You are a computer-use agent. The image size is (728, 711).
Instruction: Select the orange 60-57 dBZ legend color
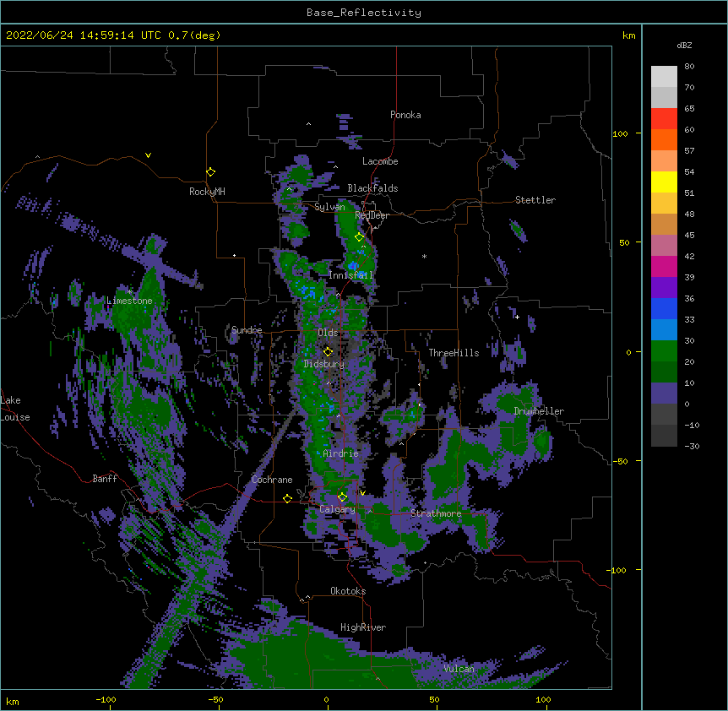664,139
